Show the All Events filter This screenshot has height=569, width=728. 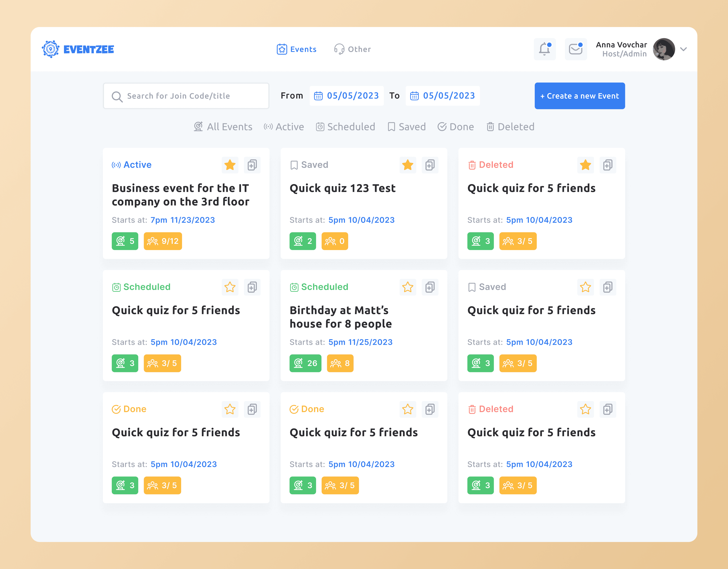coord(223,127)
